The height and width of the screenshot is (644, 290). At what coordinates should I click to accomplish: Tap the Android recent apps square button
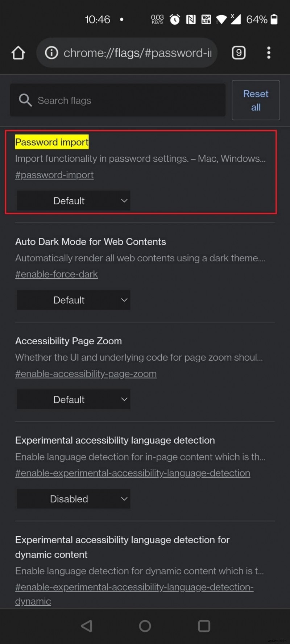[204, 626]
